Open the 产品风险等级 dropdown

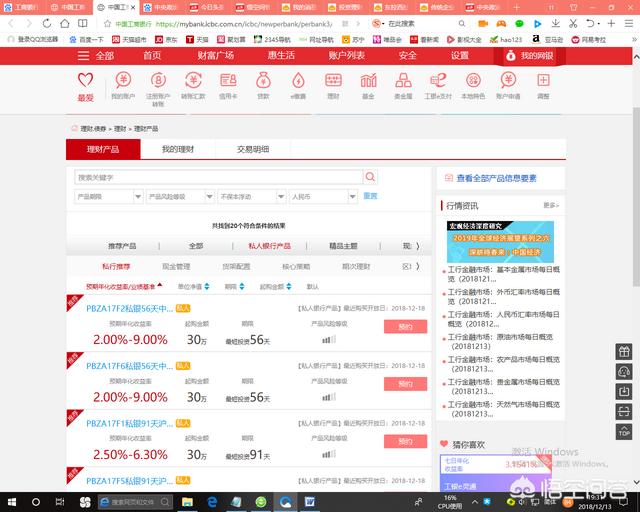click(x=180, y=196)
